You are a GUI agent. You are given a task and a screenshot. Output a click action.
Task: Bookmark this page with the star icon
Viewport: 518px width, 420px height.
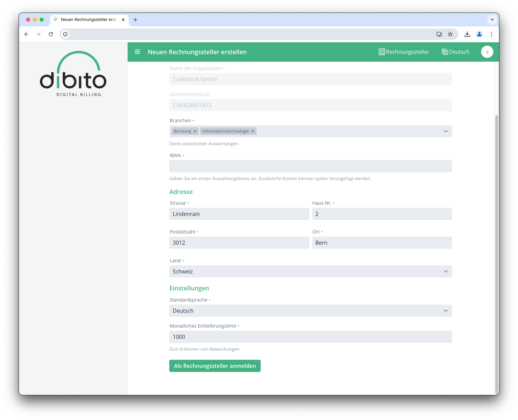[450, 34]
